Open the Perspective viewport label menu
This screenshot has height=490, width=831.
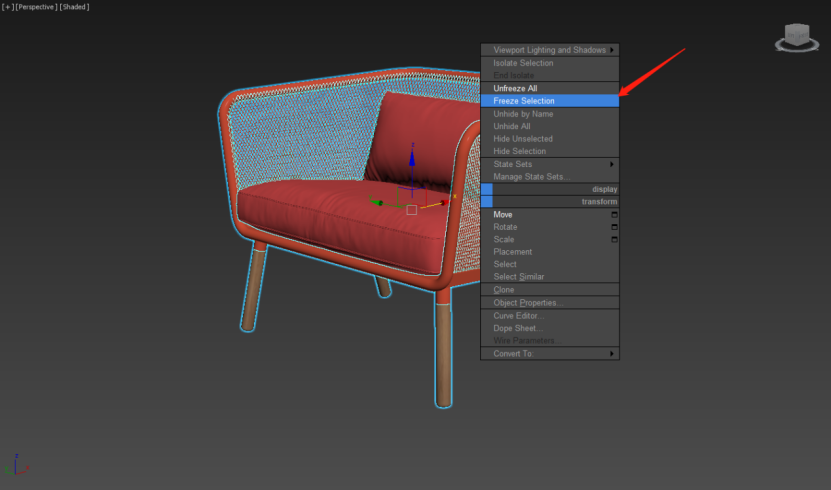(36, 7)
